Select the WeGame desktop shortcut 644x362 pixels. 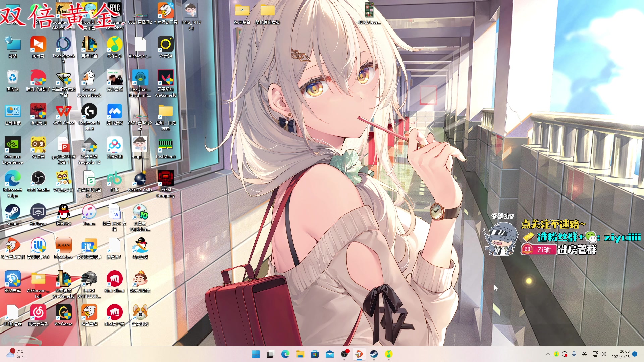tap(64, 315)
